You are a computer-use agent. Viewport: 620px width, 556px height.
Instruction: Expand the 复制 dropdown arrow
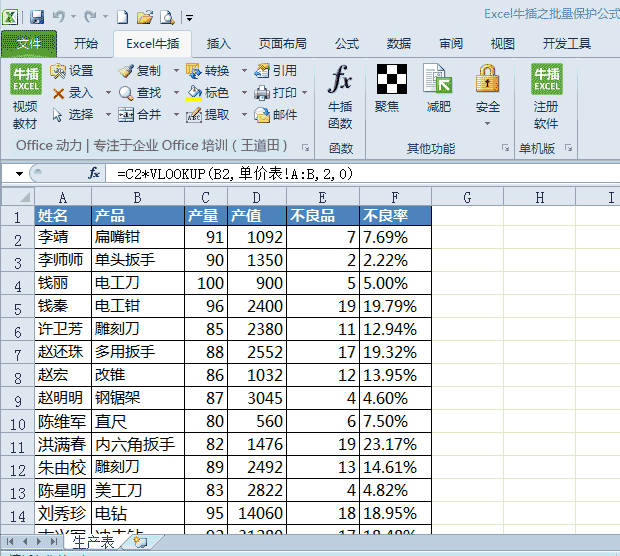click(x=176, y=71)
